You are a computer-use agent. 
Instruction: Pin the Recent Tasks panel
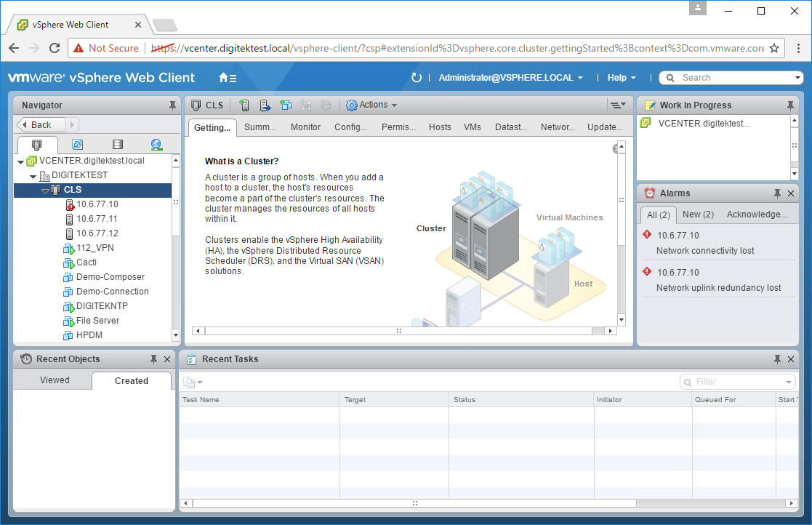click(x=777, y=358)
